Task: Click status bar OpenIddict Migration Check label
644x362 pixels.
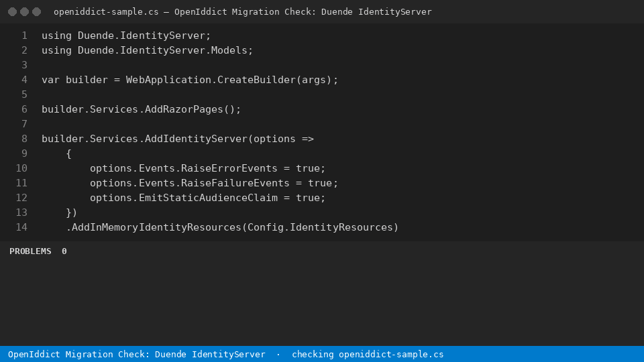Action: tap(136, 354)
